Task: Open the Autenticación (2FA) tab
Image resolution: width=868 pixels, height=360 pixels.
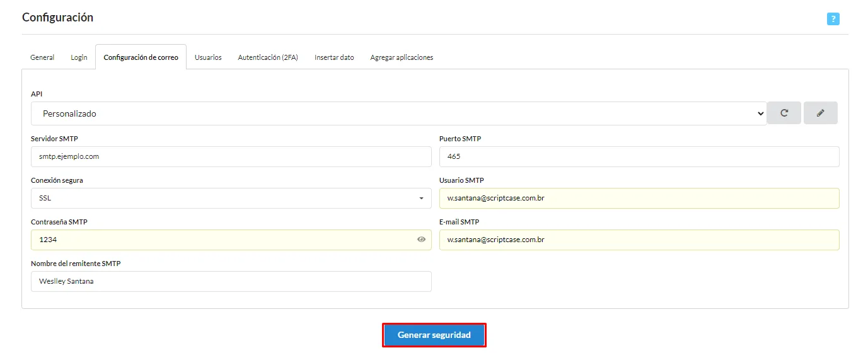Action: click(268, 57)
